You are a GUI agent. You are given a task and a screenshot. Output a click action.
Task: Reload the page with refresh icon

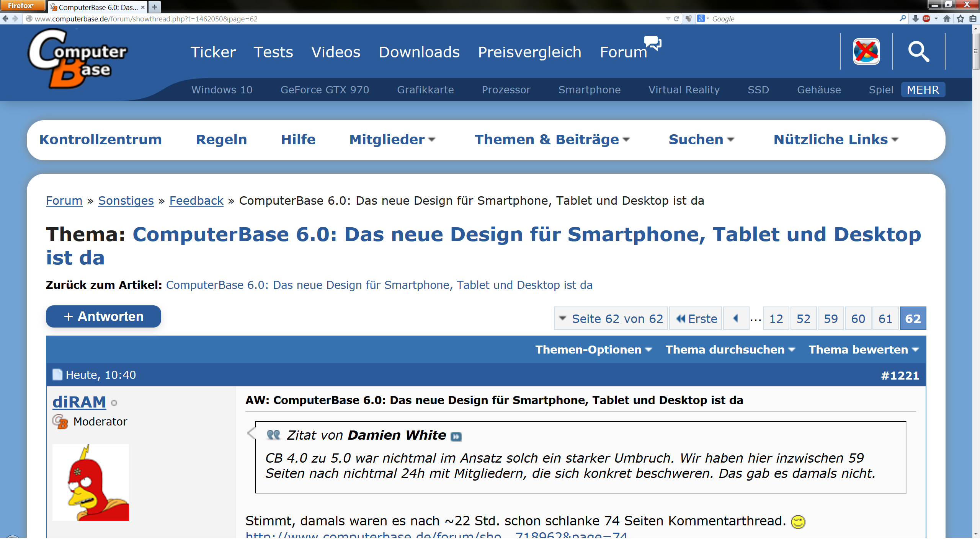[676, 18]
